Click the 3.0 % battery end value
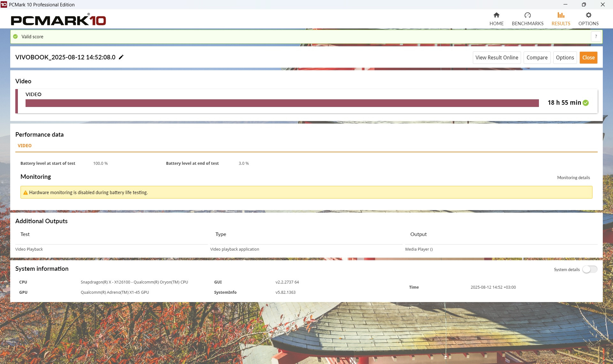Screen dimensions: 613x364 coord(244,163)
